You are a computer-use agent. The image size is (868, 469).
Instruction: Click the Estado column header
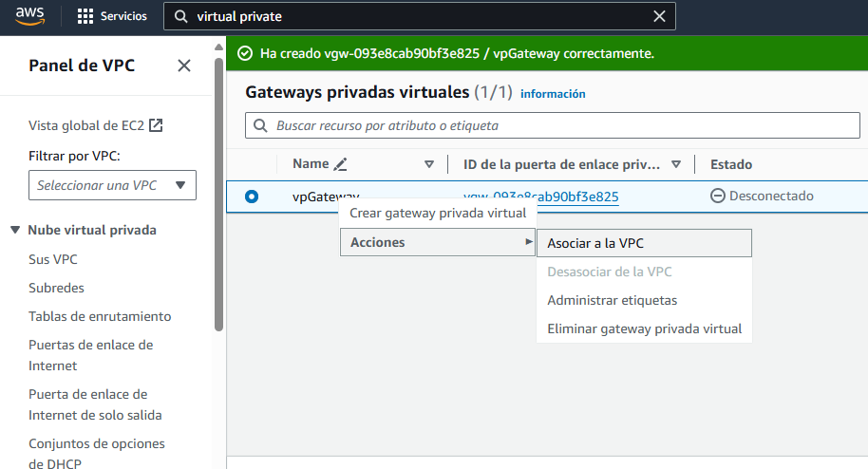click(x=731, y=164)
